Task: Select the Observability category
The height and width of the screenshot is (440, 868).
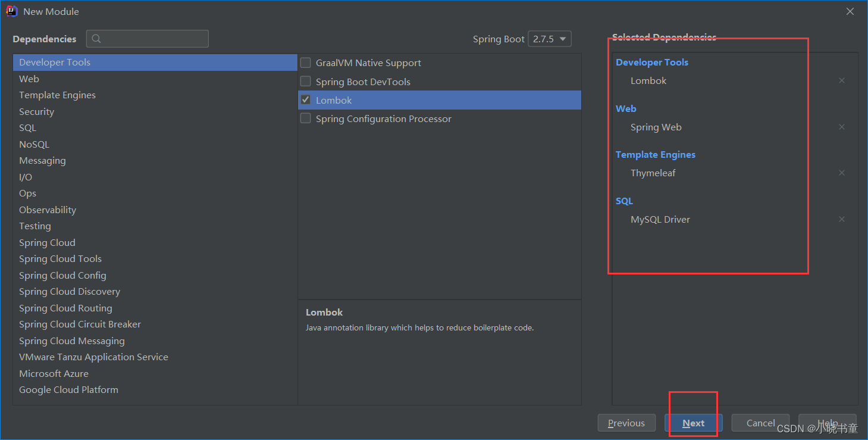Action: (155, 210)
